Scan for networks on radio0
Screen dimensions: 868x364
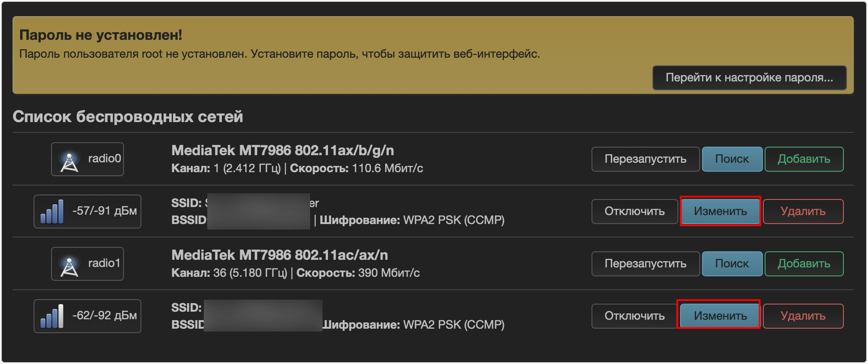(x=732, y=159)
